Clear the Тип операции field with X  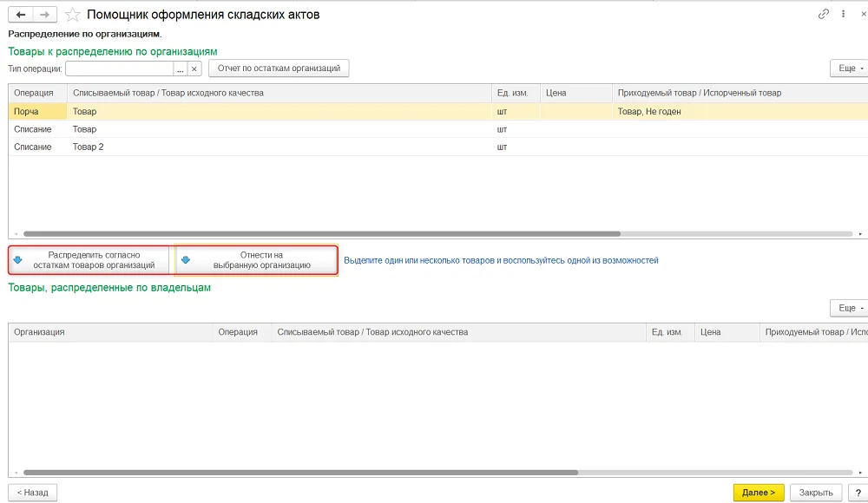tap(194, 69)
